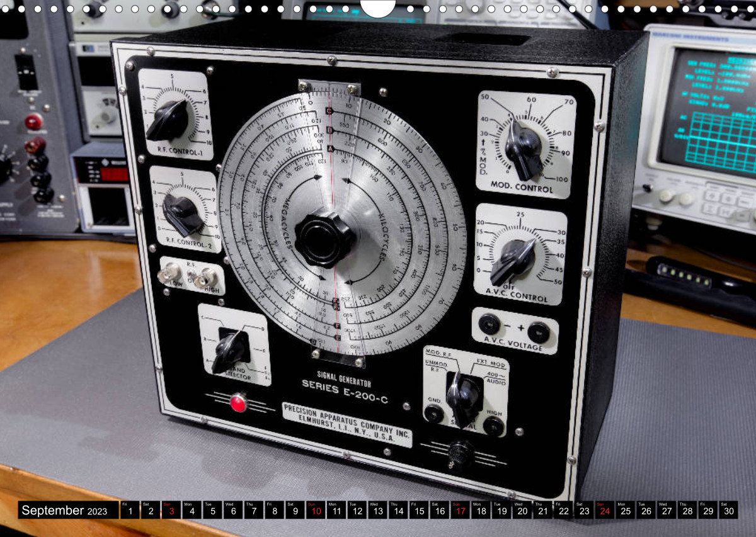Image resolution: width=756 pixels, height=537 pixels.
Task: Click the SIGNAL GENERATOR label
Action: (343, 378)
